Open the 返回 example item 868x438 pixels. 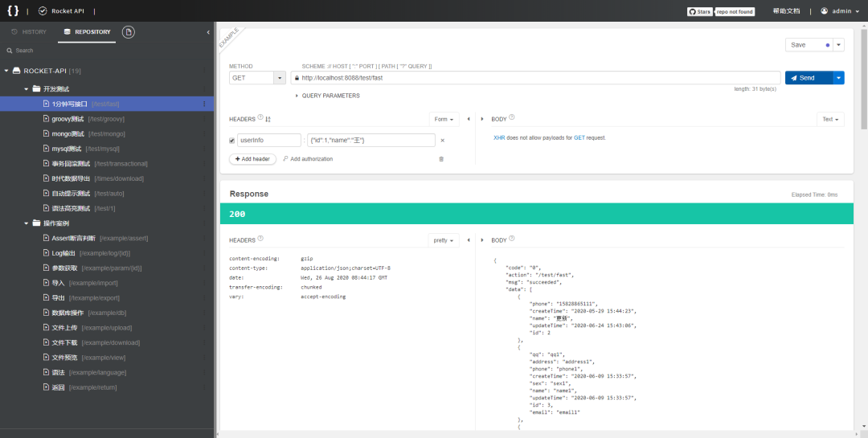pyautogui.click(x=107, y=388)
